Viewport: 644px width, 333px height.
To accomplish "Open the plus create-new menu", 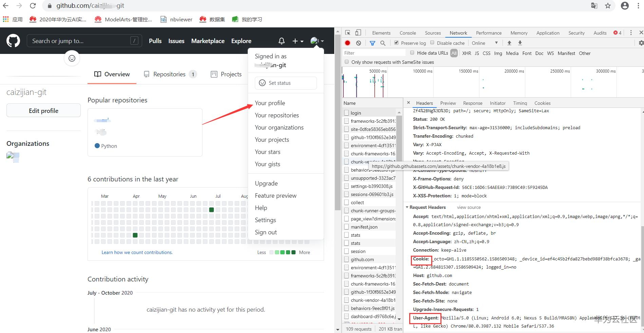I will click(x=298, y=41).
